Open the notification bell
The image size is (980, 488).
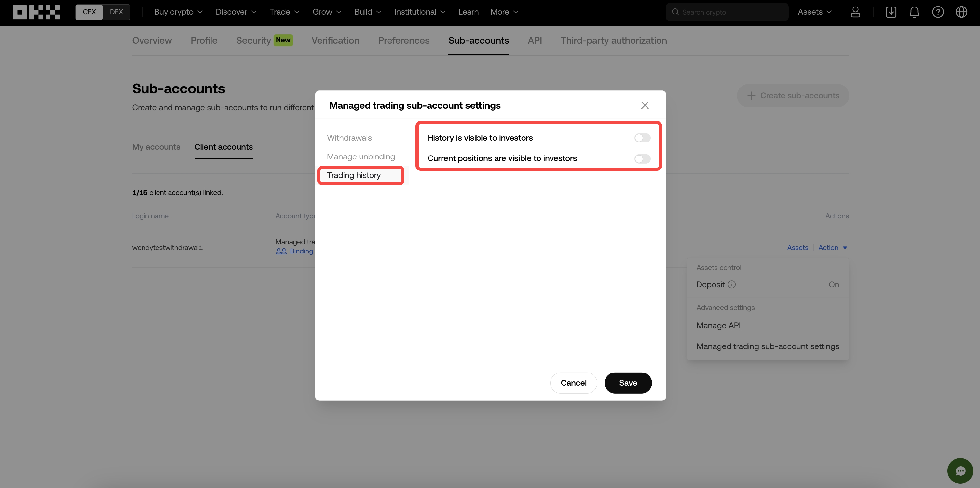[x=915, y=12]
